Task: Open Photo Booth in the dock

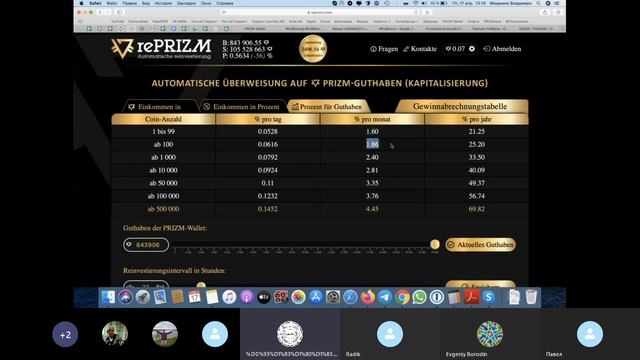Action: [281, 298]
